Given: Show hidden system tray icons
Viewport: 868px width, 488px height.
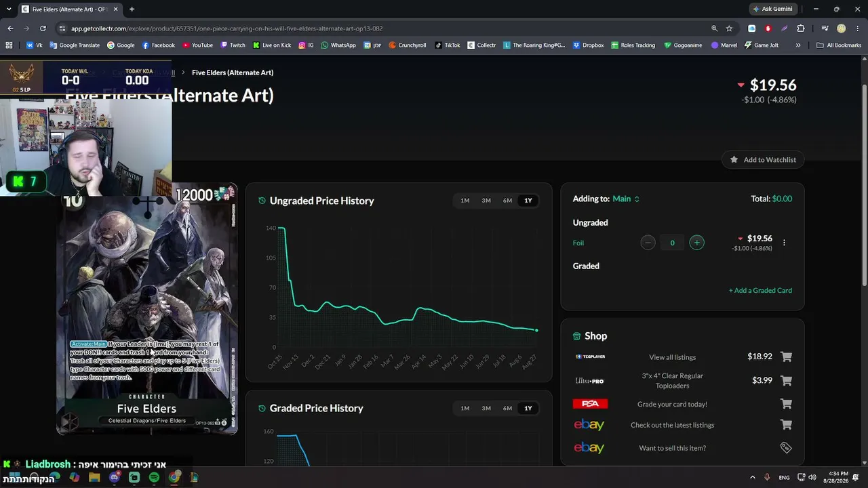Looking at the screenshot, I should click(x=752, y=477).
